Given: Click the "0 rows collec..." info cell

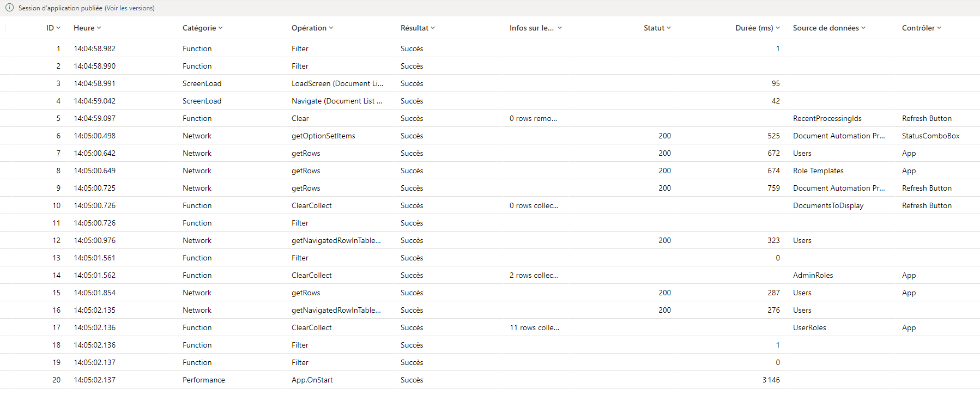Looking at the screenshot, I should (x=534, y=205).
